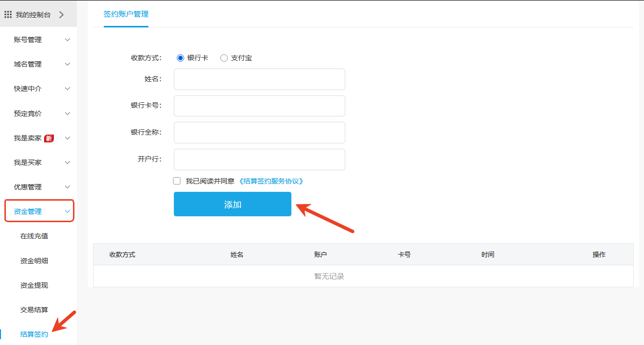Expand the 快速中介 chevron
The height and width of the screenshot is (345, 644).
[68, 89]
